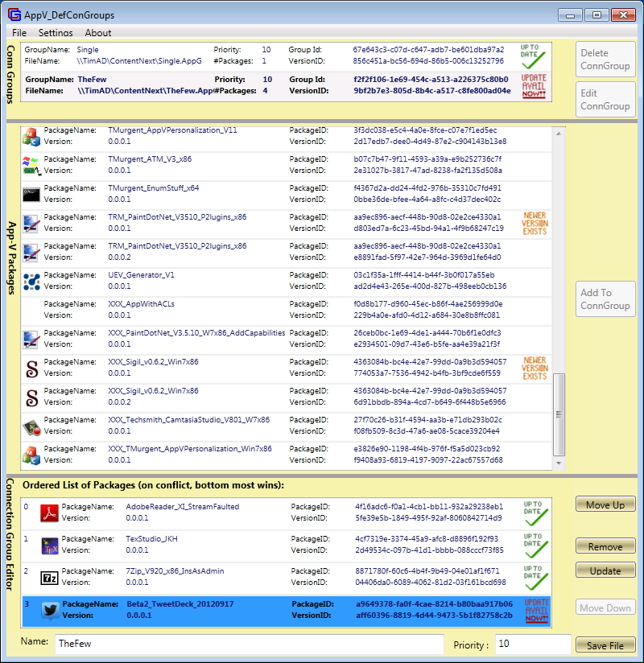The image size is (644, 663).
Task: Click the UEV_Generator_V1 package icon
Action: coord(31,282)
